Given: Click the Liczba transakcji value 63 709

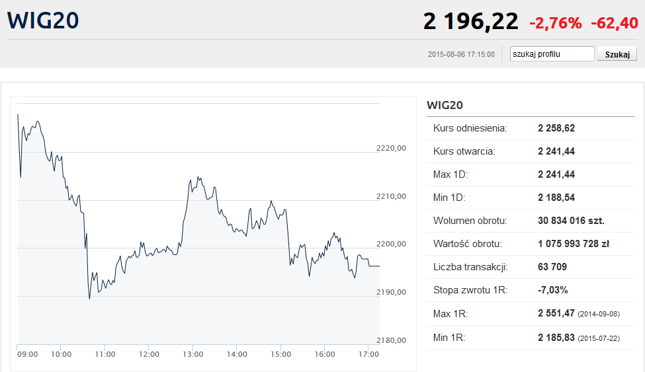Looking at the screenshot, I should point(552,267).
